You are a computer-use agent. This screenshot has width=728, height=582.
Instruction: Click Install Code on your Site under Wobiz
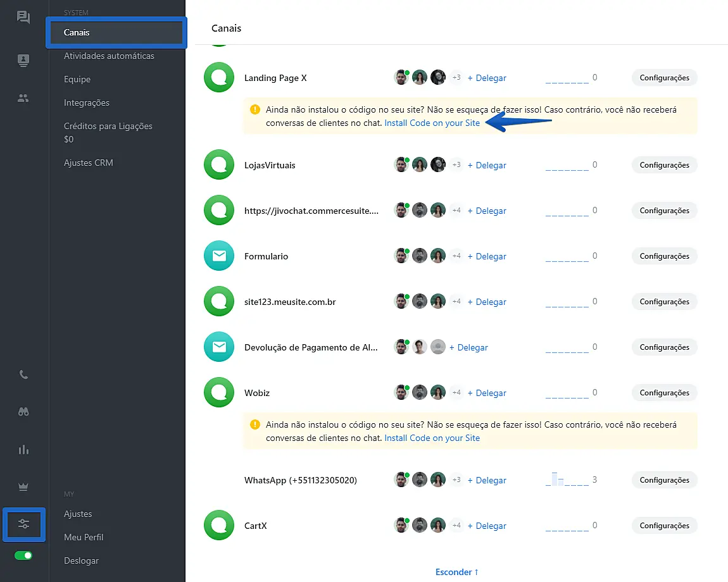coord(432,438)
